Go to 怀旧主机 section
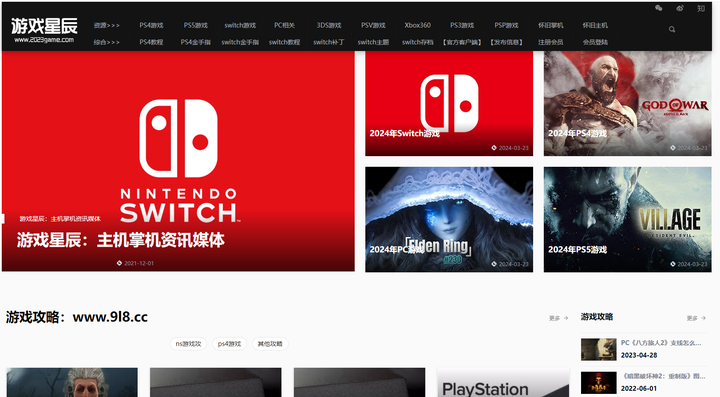 tap(595, 25)
